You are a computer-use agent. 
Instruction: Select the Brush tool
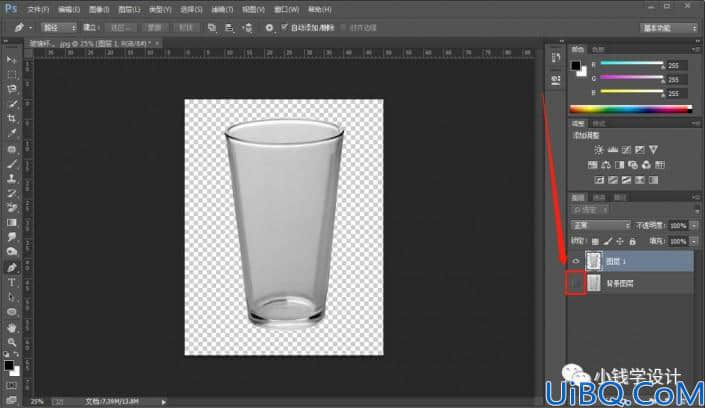12,164
